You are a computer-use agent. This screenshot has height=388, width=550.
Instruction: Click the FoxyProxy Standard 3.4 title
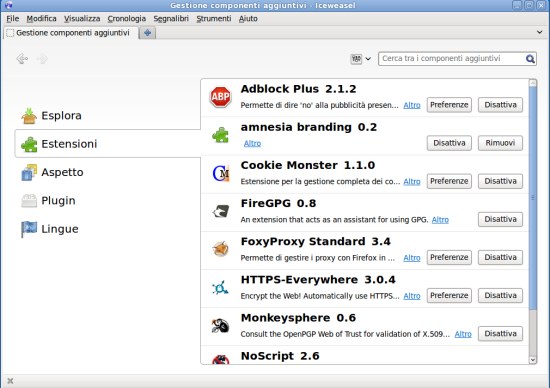click(315, 242)
